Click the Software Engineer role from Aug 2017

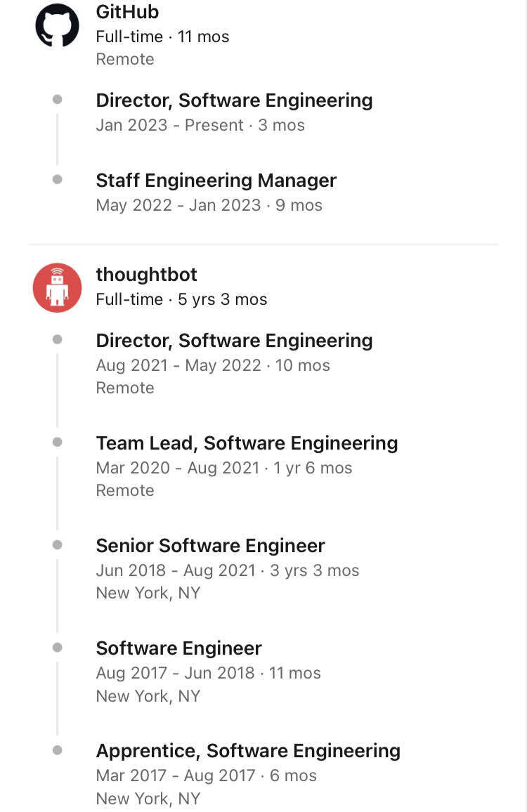[x=178, y=648]
